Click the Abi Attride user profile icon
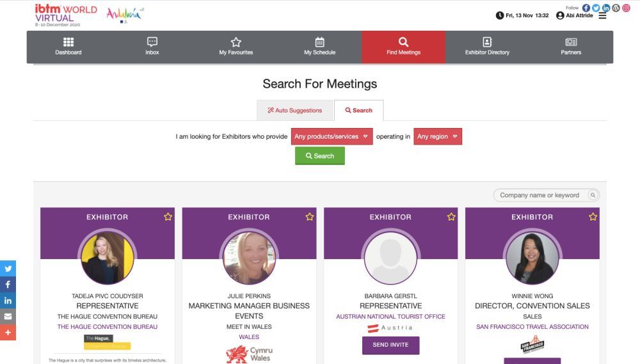The width and height of the screenshot is (640, 364). pyautogui.click(x=560, y=15)
